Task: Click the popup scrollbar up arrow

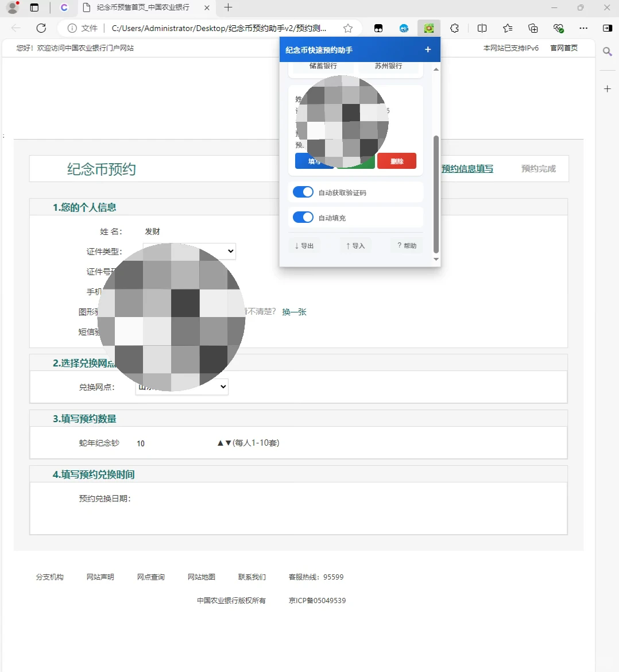Action: coord(436,69)
